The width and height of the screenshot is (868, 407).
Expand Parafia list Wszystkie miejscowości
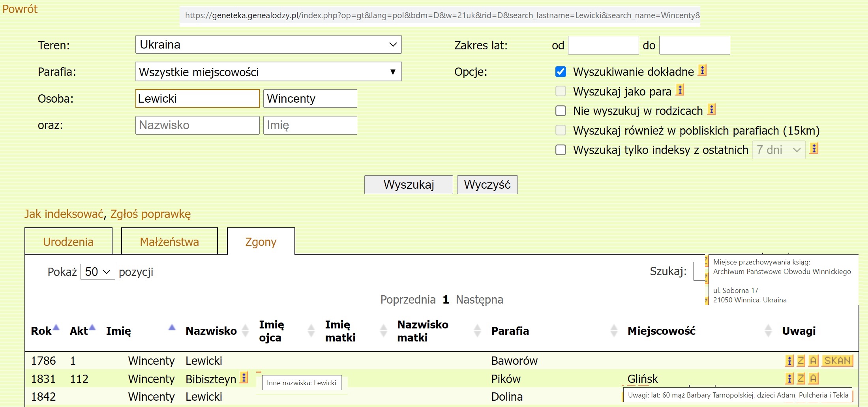[x=268, y=72]
